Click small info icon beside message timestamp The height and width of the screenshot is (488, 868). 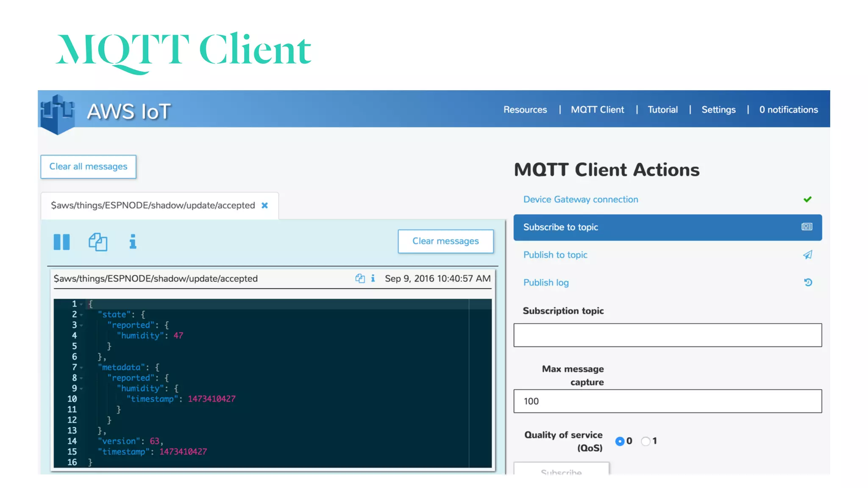(373, 278)
